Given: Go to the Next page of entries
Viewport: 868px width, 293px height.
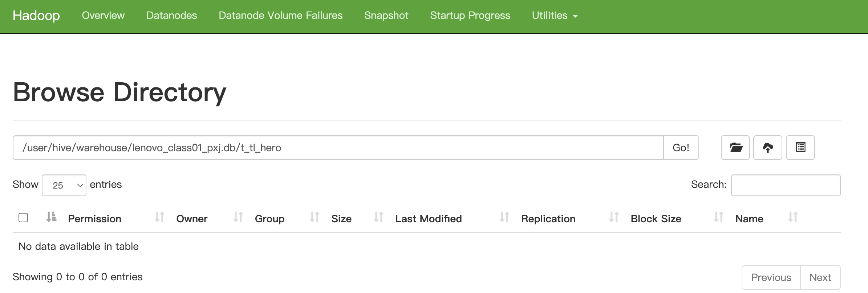Looking at the screenshot, I should pyautogui.click(x=820, y=277).
